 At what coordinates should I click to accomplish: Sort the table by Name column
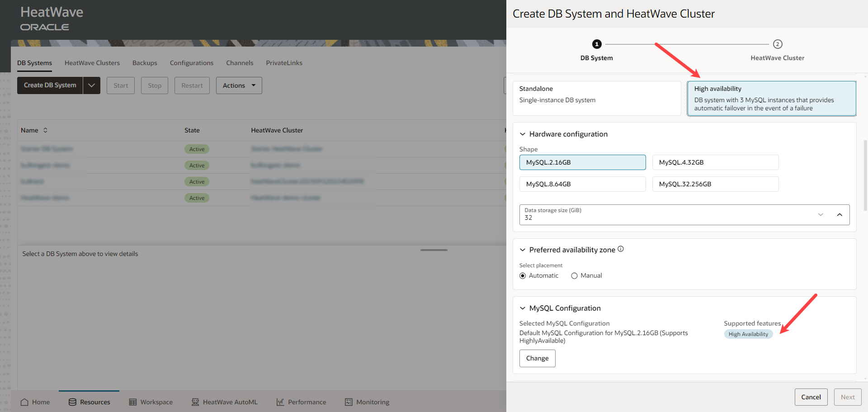pyautogui.click(x=45, y=130)
